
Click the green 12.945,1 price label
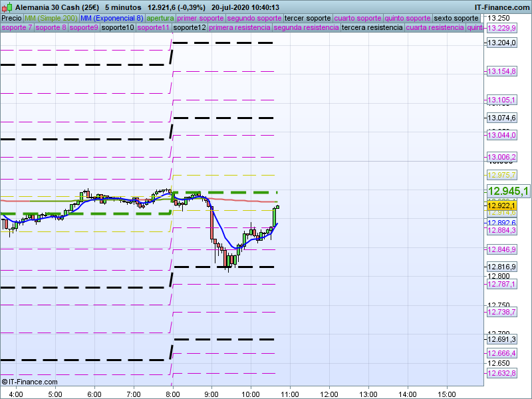pyautogui.click(x=508, y=192)
